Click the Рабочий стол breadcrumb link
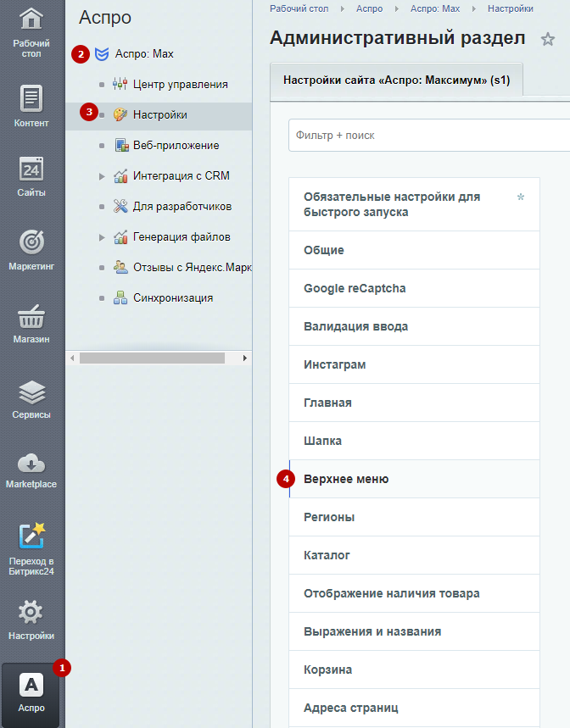The image size is (570, 728). point(299,8)
